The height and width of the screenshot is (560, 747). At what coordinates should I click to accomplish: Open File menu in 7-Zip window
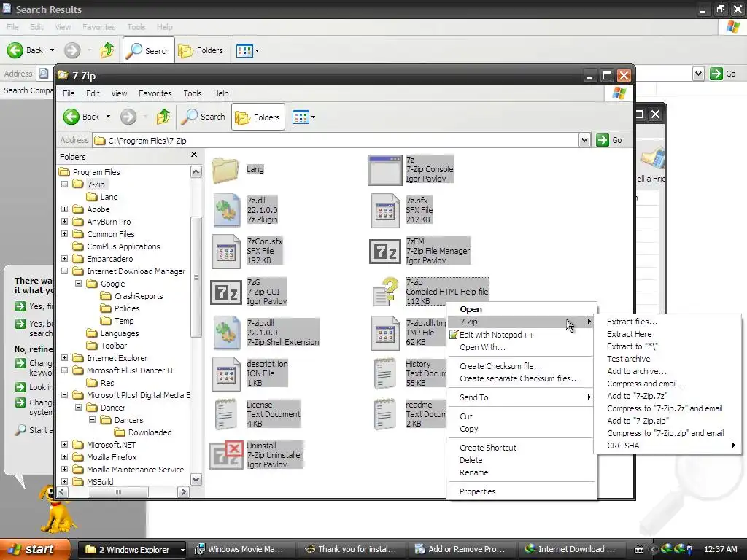pos(69,93)
